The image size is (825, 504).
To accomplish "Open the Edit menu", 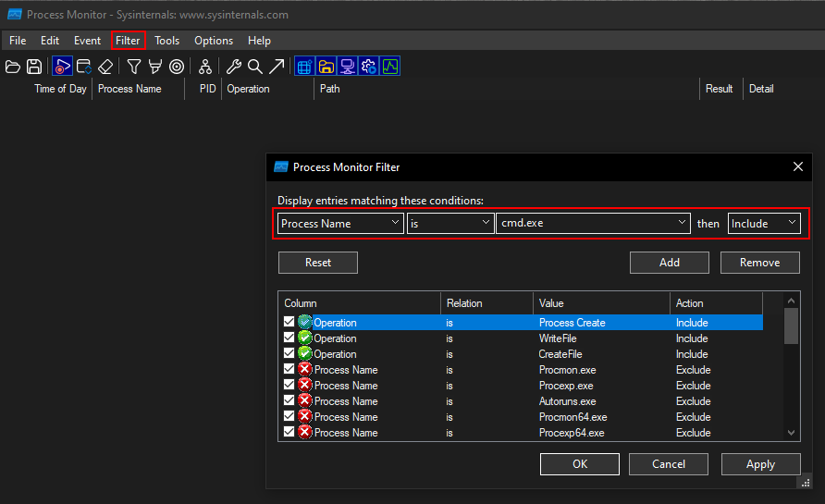I will 50,41.
